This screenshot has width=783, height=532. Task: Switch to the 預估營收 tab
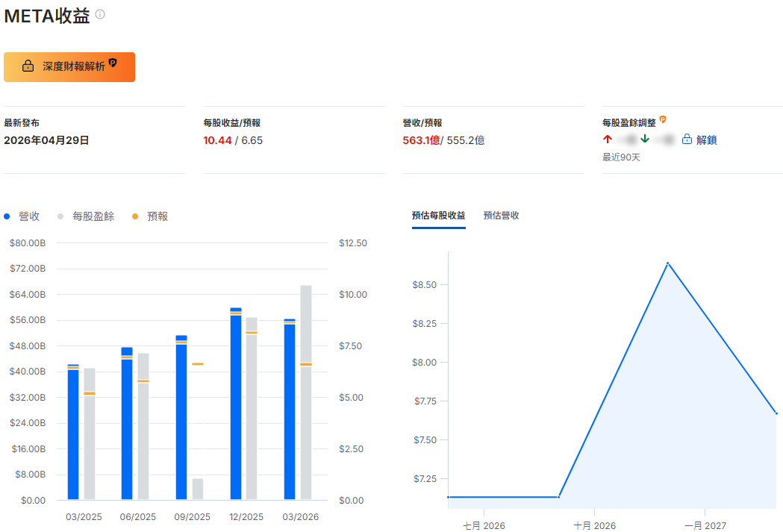tap(501, 216)
